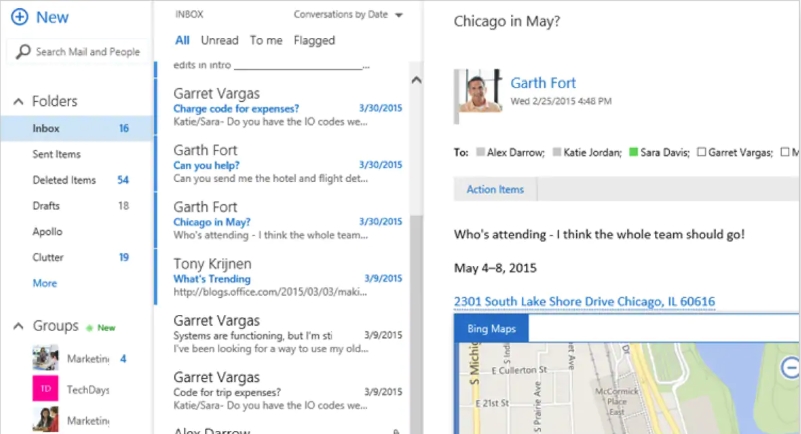Click the search magnifier icon
This screenshot has width=801, height=434.
[x=24, y=51]
